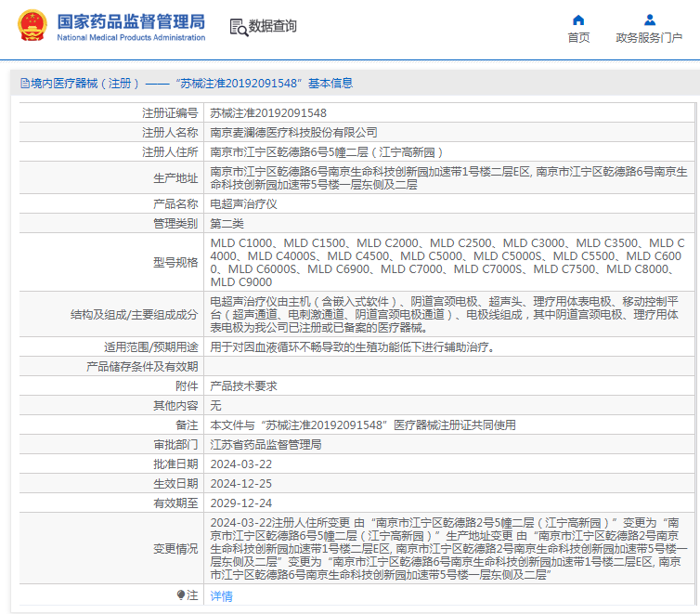Click the document icon before 境内医疗器械
Screen dimensions: 700x614
pyautogui.click(x=25, y=84)
